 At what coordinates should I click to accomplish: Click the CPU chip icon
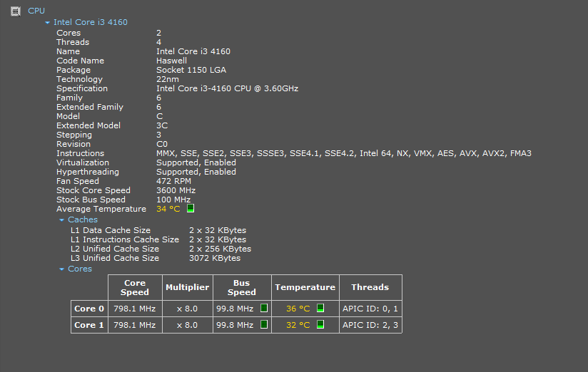click(16, 11)
